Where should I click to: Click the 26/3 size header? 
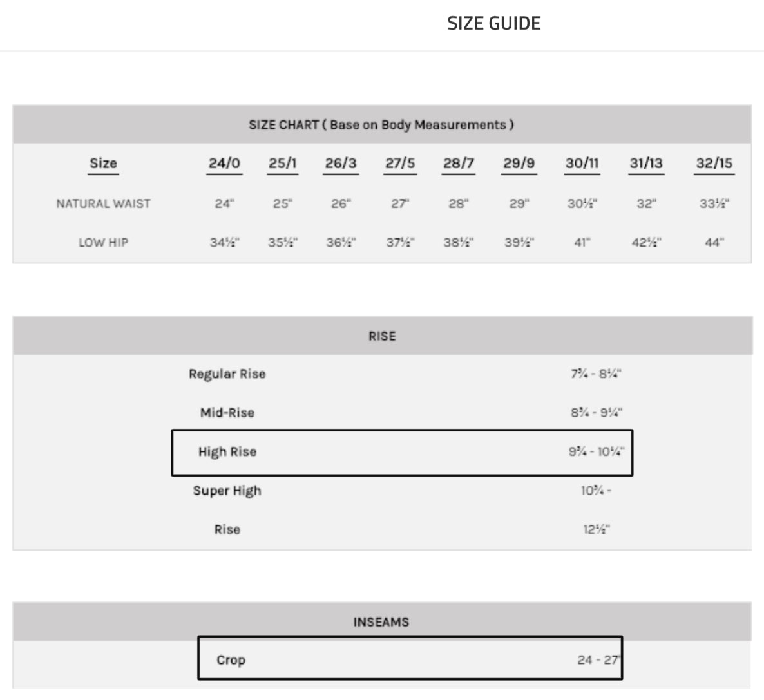pyautogui.click(x=340, y=163)
